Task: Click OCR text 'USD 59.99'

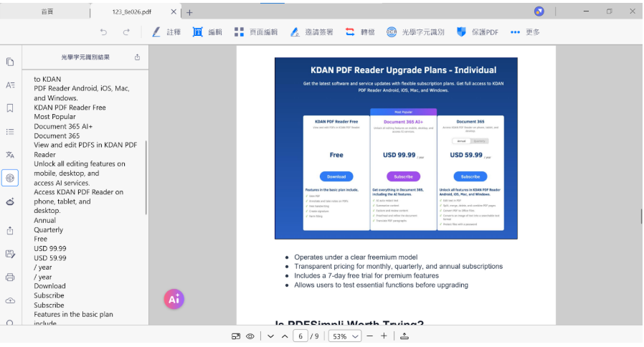Action: coord(50,258)
